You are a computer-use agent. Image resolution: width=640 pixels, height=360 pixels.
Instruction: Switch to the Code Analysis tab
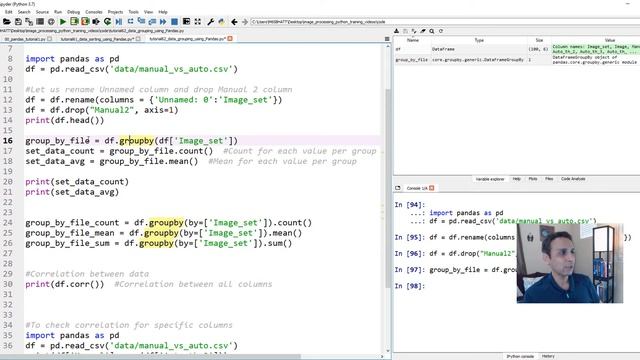pos(573,179)
